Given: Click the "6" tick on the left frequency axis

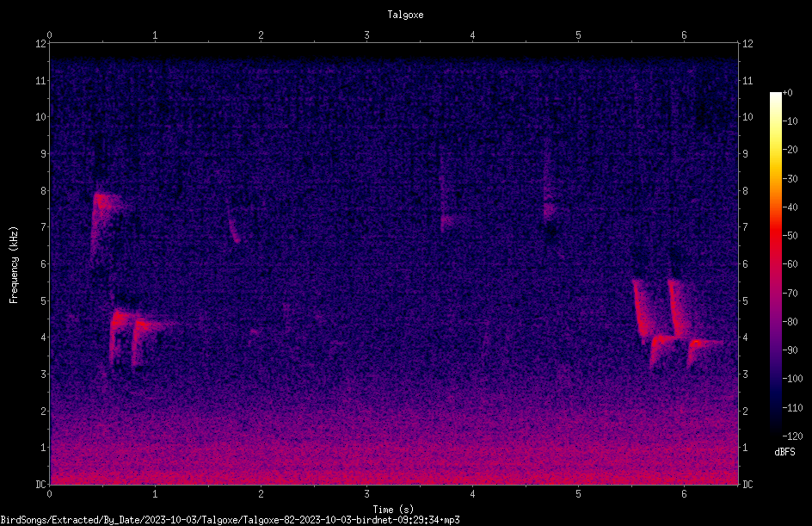Looking at the screenshot, I should point(44,264).
